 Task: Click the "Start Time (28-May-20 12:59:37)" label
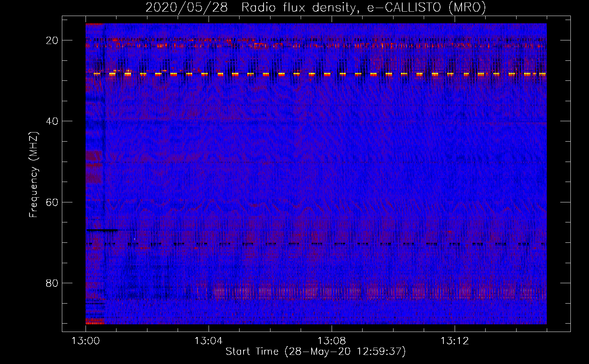[316, 352]
